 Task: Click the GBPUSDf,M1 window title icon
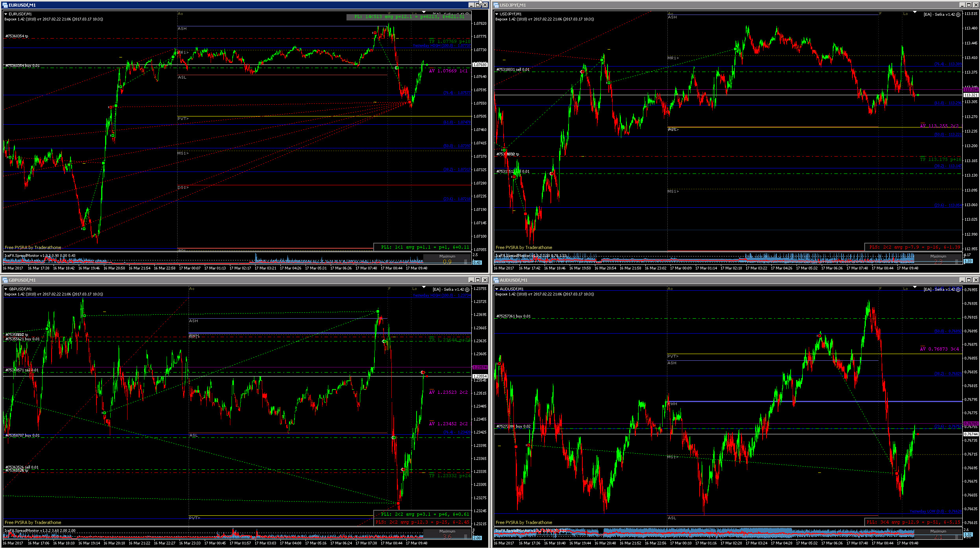coord(5,280)
